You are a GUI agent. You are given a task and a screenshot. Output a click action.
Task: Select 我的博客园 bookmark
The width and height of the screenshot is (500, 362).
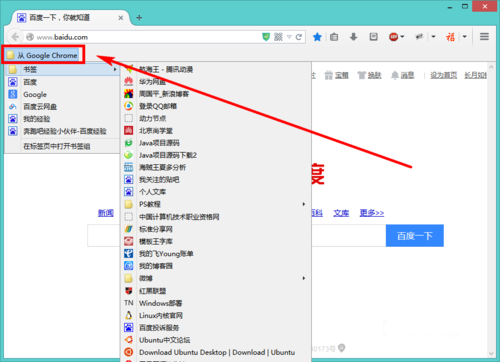pyautogui.click(x=216, y=266)
